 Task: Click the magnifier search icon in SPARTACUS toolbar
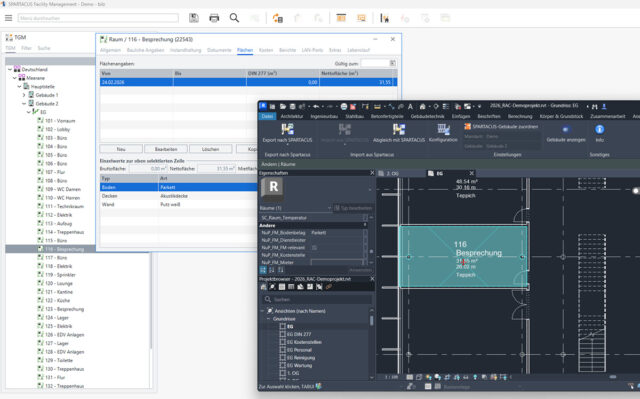click(x=234, y=18)
